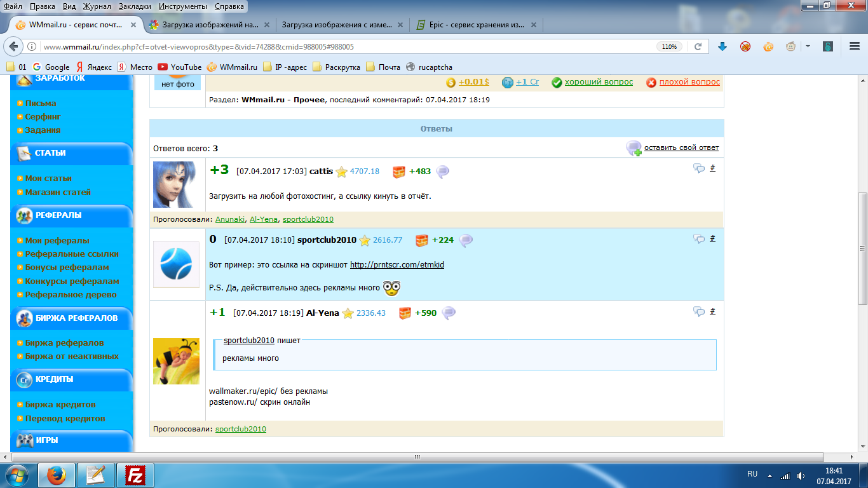Screen dimensions: 868x488
Task: Click the star icon next to sportclub2010
Action: pos(365,241)
